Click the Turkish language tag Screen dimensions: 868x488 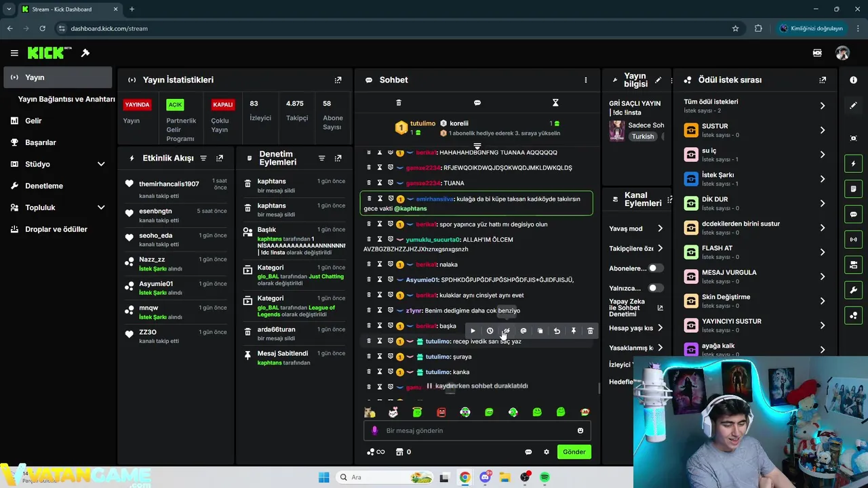643,136
